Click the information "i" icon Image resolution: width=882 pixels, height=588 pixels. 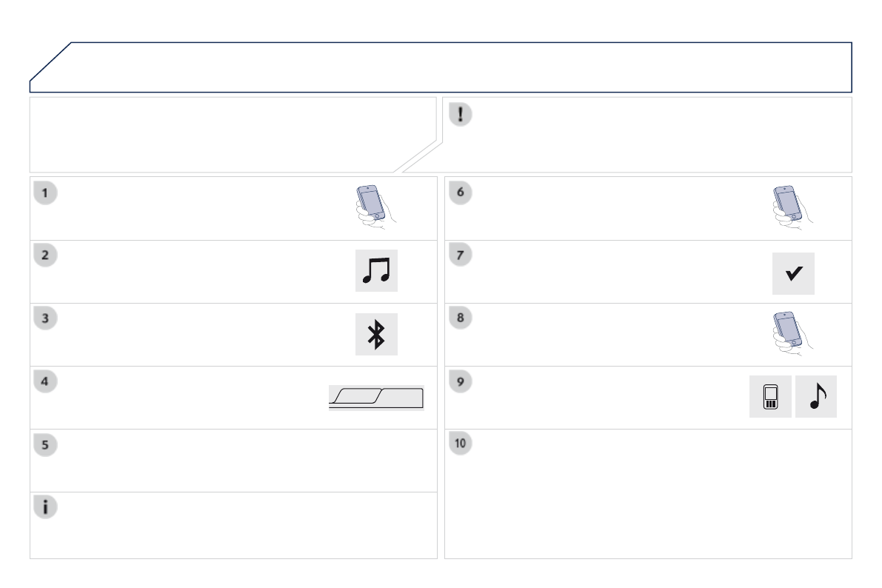tap(46, 508)
